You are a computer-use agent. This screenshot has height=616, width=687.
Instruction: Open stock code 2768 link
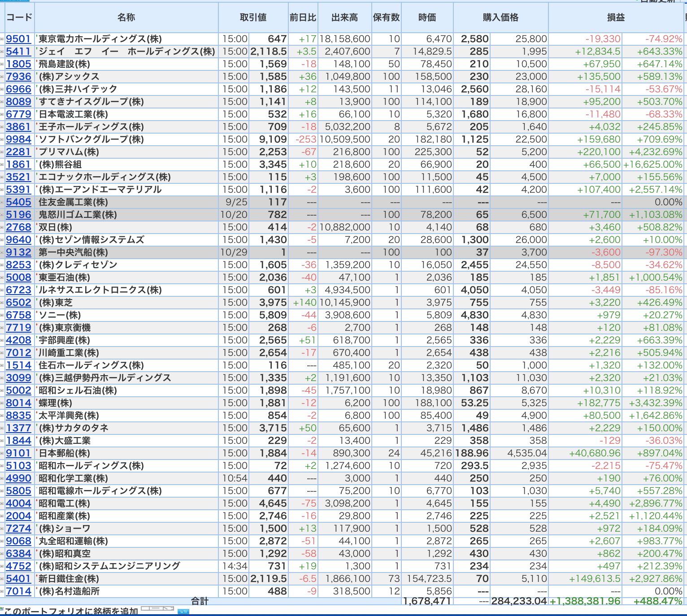18,227
